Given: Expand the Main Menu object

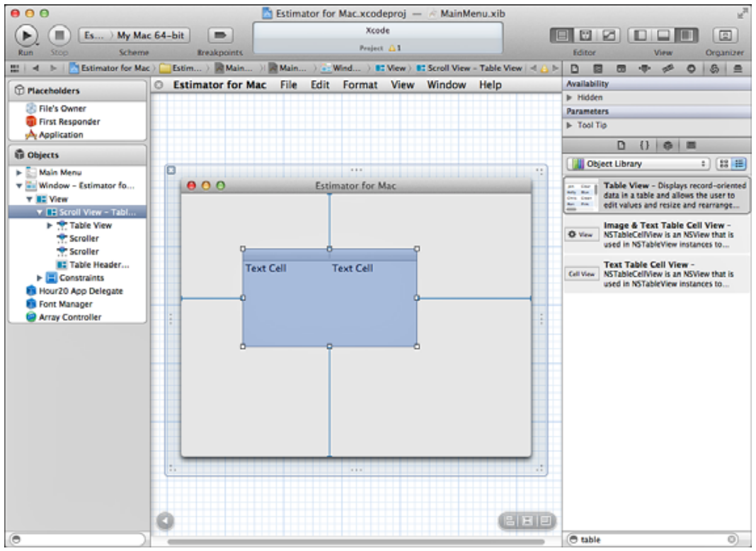Looking at the screenshot, I should [19, 173].
